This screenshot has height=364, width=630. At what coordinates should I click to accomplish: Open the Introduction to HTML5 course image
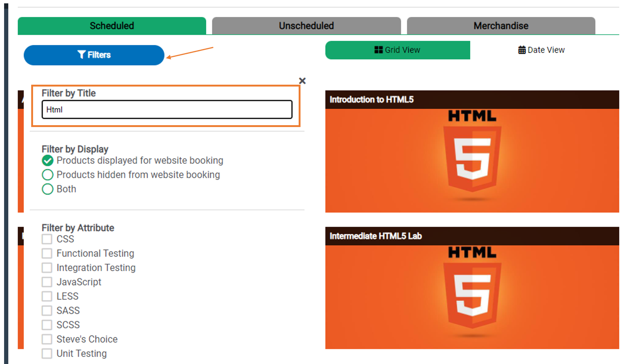pyautogui.click(x=472, y=160)
